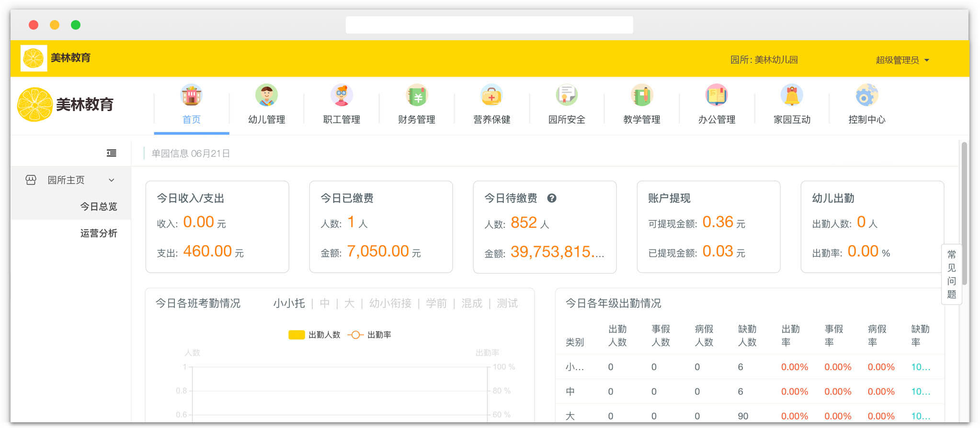
Task: Click the 家园互动 bell icon
Action: click(792, 95)
